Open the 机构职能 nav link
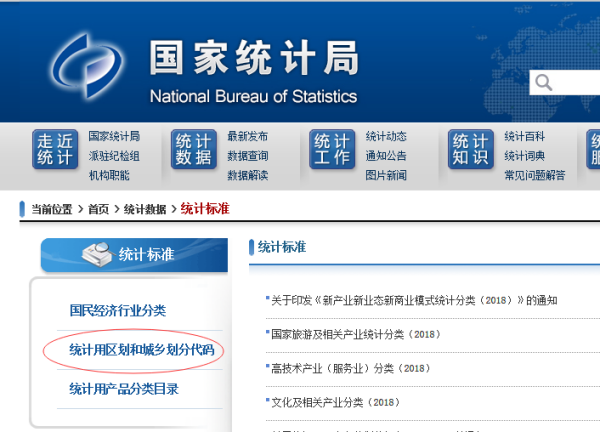 click(109, 175)
